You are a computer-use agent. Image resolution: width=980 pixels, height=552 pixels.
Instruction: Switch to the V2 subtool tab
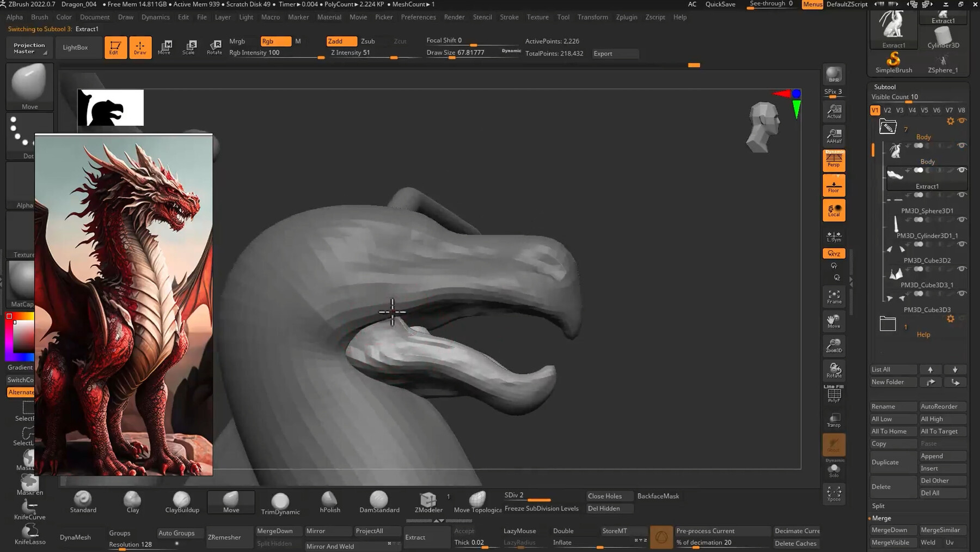coord(887,110)
